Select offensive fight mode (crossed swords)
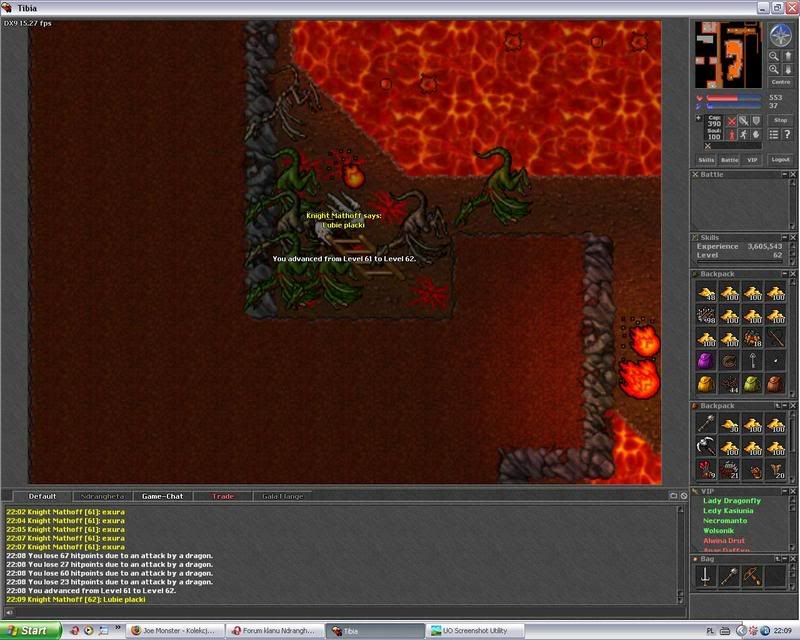 click(x=732, y=121)
